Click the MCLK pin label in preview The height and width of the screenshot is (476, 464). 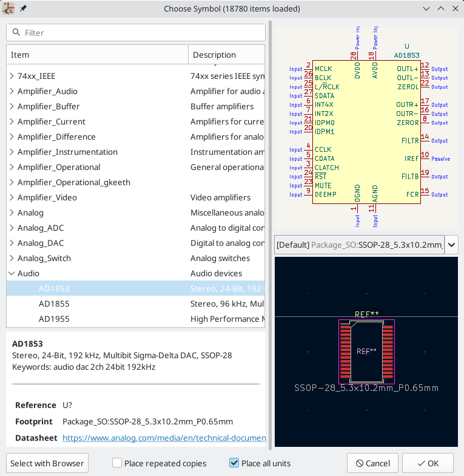pos(323,69)
